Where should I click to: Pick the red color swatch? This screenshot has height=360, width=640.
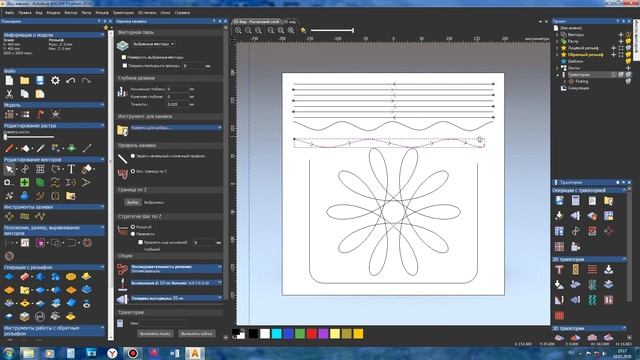point(311,334)
